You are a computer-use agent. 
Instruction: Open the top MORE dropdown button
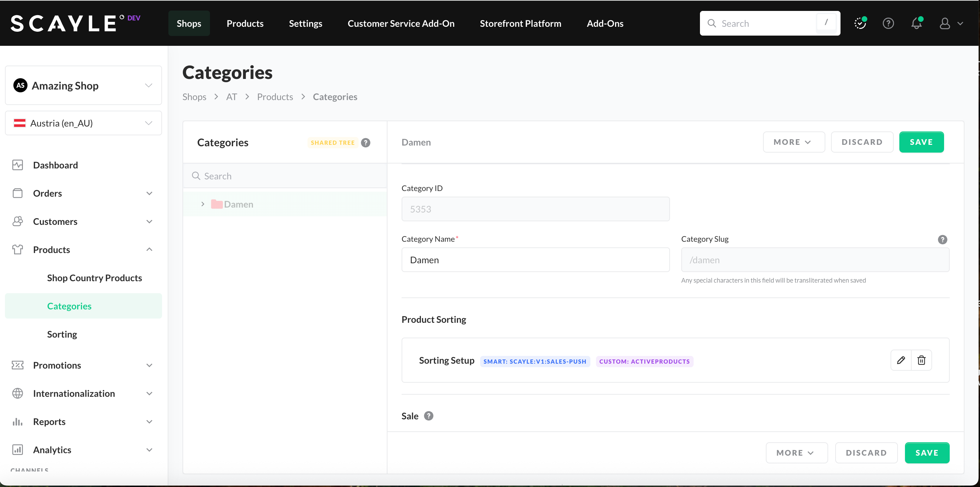pyautogui.click(x=793, y=142)
